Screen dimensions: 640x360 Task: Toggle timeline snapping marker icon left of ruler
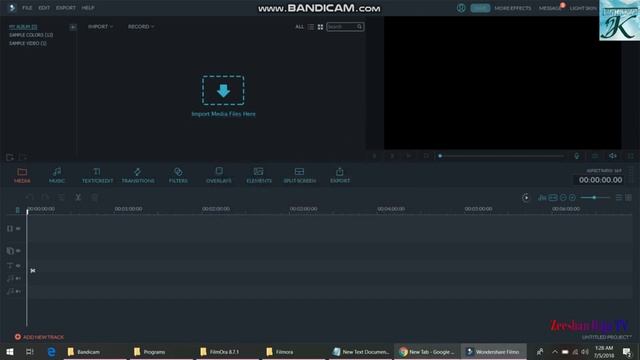click(x=17, y=210)
